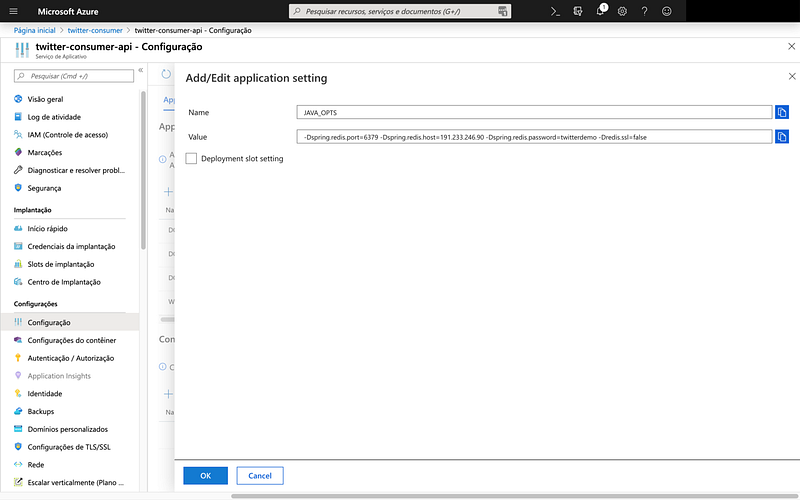Open IAM (Controle de acesso)

[x=69, y=135]
